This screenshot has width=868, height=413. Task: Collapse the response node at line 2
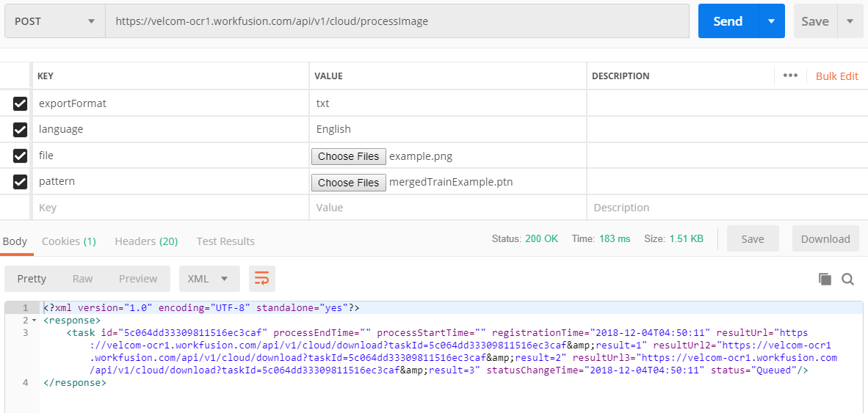(x=34, y=321)
